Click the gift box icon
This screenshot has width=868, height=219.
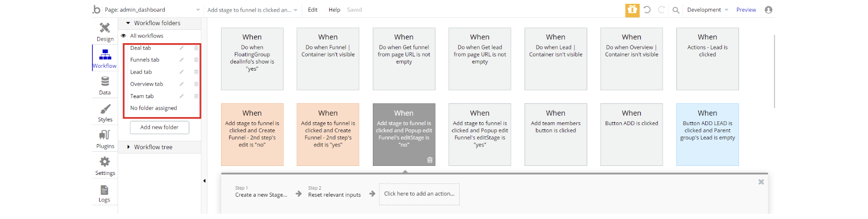[x=632, y=9]
